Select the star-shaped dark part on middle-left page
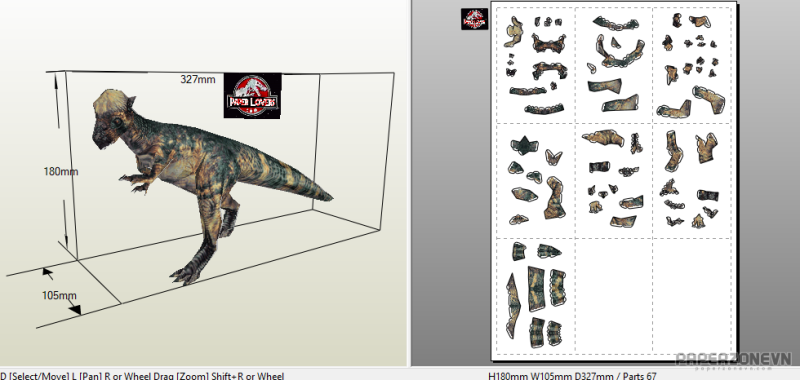The width and height of the screenshot is (800, 380). 524,146
